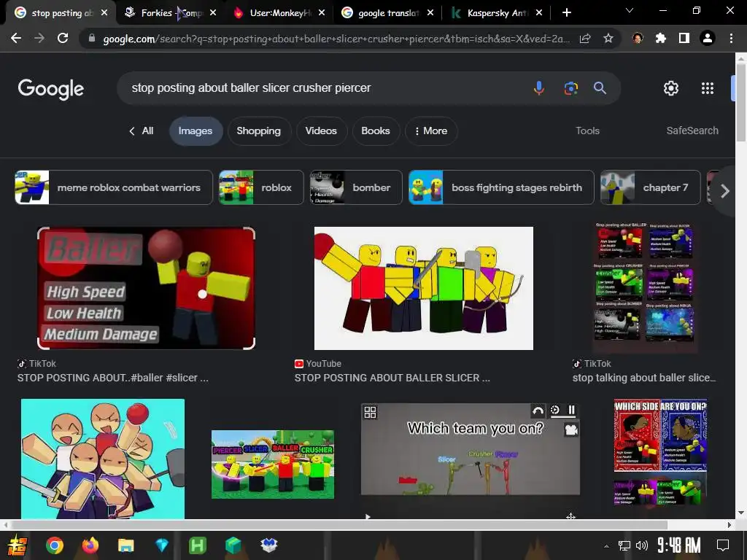Screen dimensions: 747x560
Task: Click the magnifying glass search button
Action: pos(600,88)
